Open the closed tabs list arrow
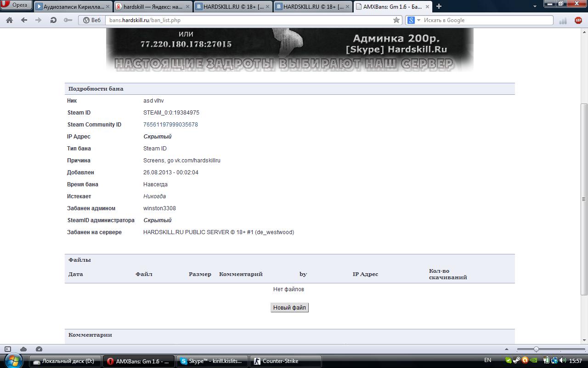Viewport: 588px width, 368px height. [535, 6]
